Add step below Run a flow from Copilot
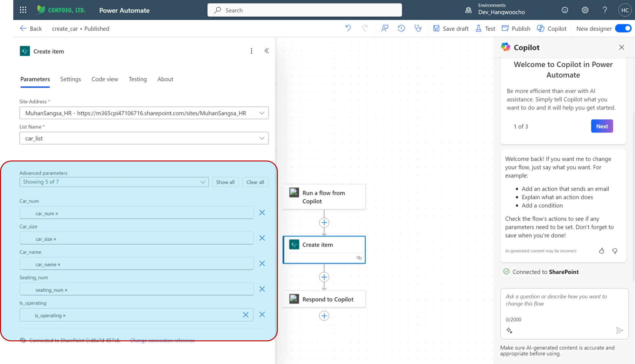Image resolution: width=635 pixels, height=364 pixels. pyautogui.click(x=324, y=223)
